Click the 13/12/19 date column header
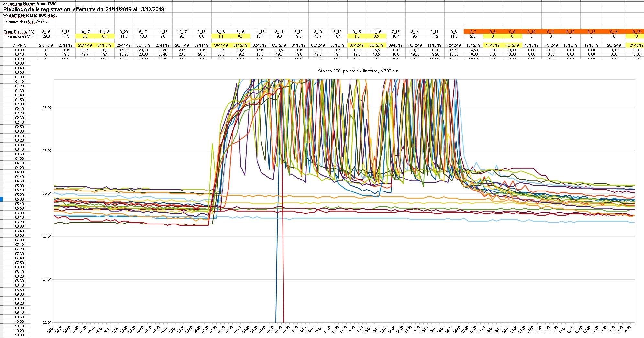This screenshot has width=644, height=338. click(473, 45)
